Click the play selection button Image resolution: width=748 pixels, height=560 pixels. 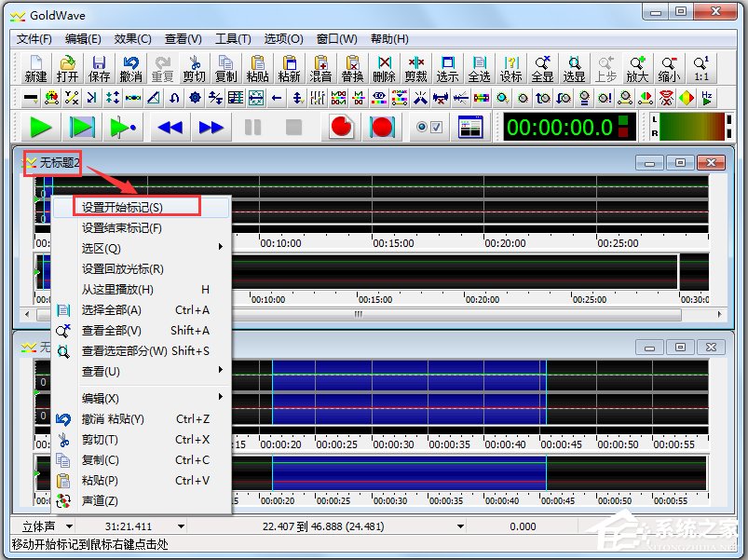pyautogui.click(x=83, y=127)
